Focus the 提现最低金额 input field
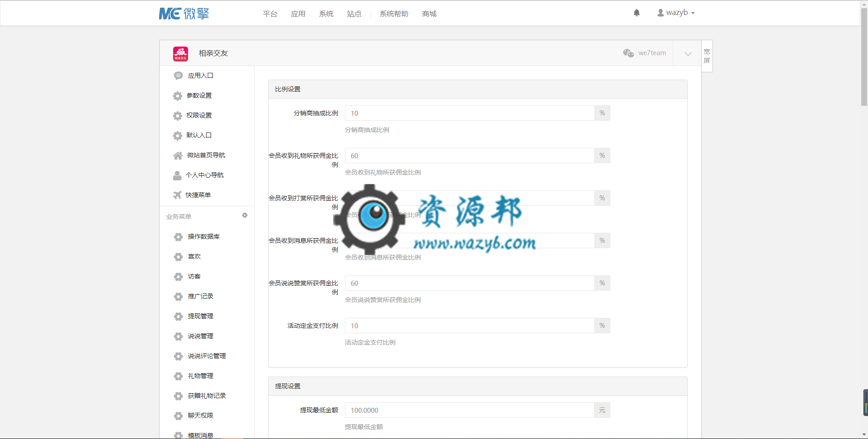Screen dimensions: 868x439 click(470, 410)
